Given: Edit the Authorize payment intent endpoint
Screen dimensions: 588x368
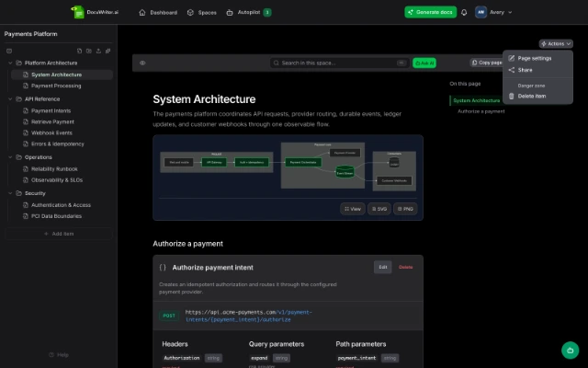Looking at the screenshot, I should click(382, 267).
